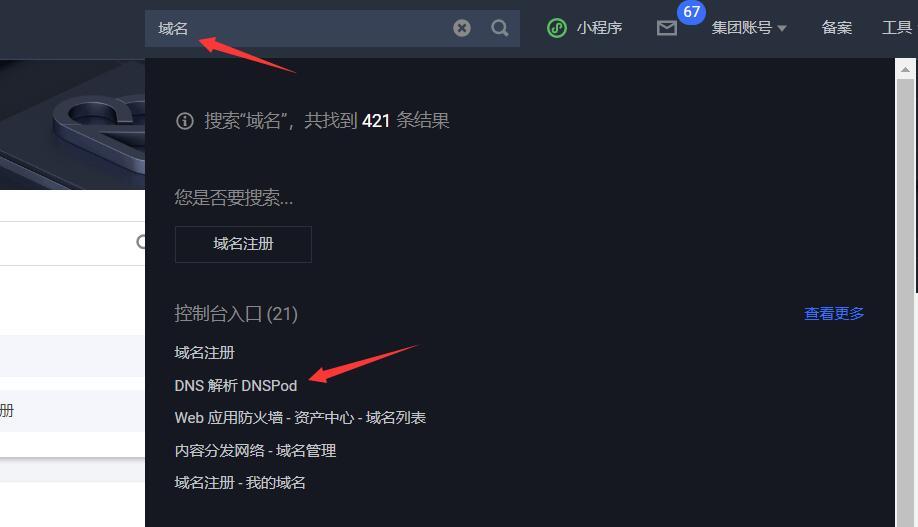Open 域名注册 - 我的域名 entry
The height and width of the screenshot is (527, 918).
[x=240, y=482]
